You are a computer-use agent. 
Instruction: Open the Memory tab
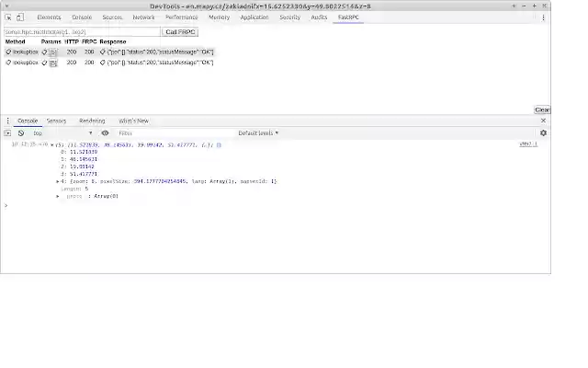(x=219, y=17)
